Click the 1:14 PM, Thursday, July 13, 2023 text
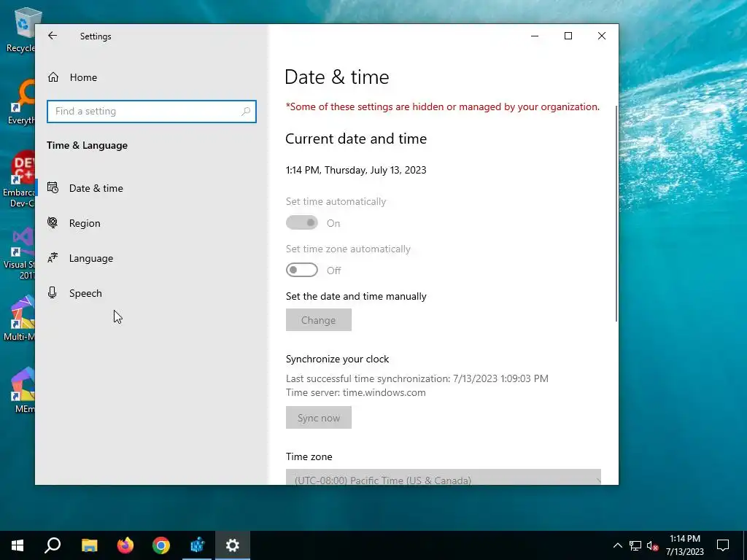Image resolution: width=747 pixels, height=560 pixels. tap(356, 170)
